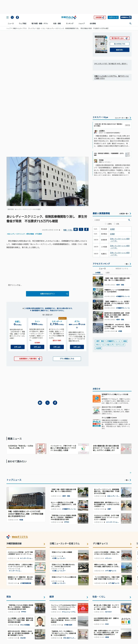The image size is (138, 644).
Task: Open the 新沖縄文学96号 PR link
Action: click(x=111, y=64)
